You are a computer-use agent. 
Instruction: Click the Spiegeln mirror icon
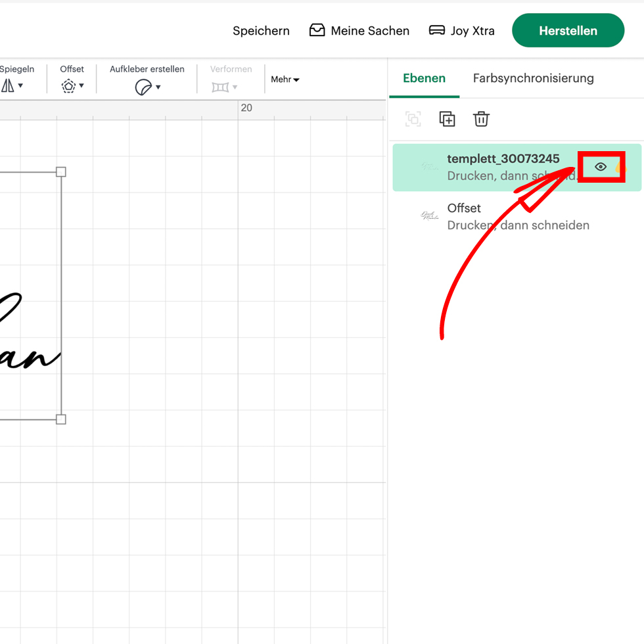point(8,86)
